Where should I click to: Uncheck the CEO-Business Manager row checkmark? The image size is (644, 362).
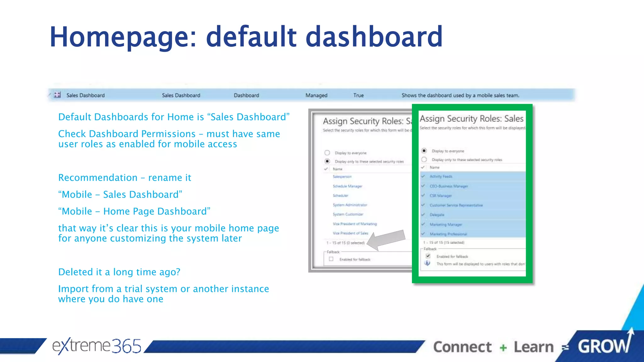(x=423, y=186)
